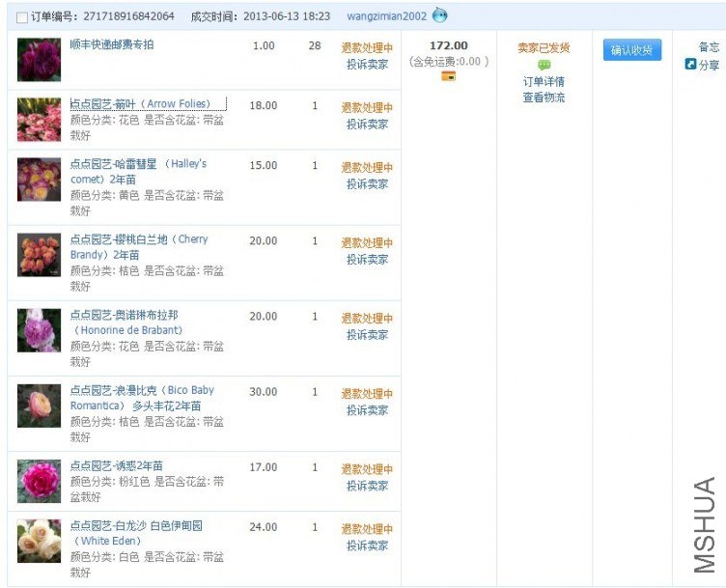726x588 pixels.
Task: Click the green message bubble icon under 卖家已发货
Action: tap(544, 65)
